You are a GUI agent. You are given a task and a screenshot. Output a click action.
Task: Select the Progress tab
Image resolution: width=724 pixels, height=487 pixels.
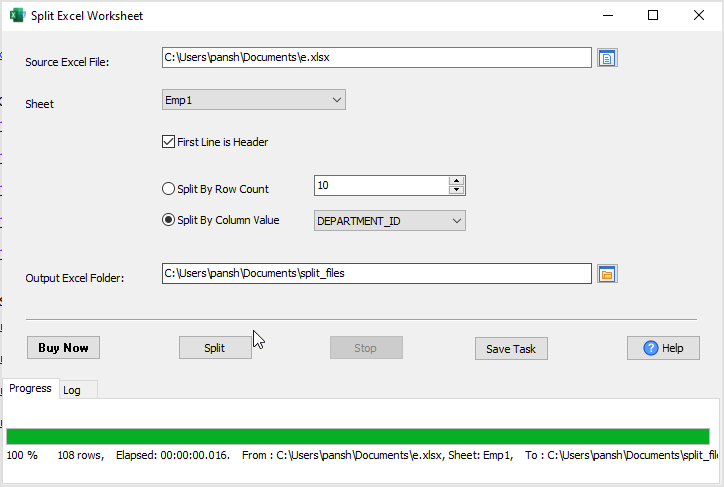[x=30, y=388]
